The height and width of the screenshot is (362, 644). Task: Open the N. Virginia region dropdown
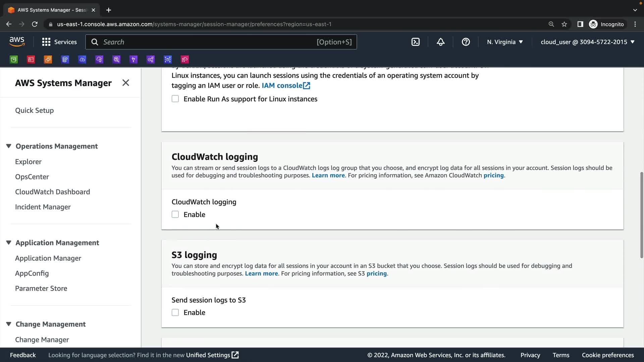[505, 42]
